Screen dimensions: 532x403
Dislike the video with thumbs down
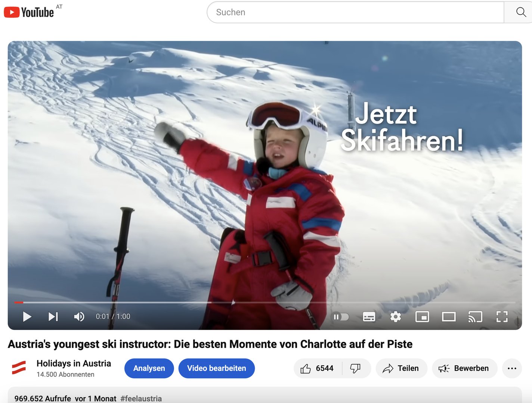tap(355, 368)
